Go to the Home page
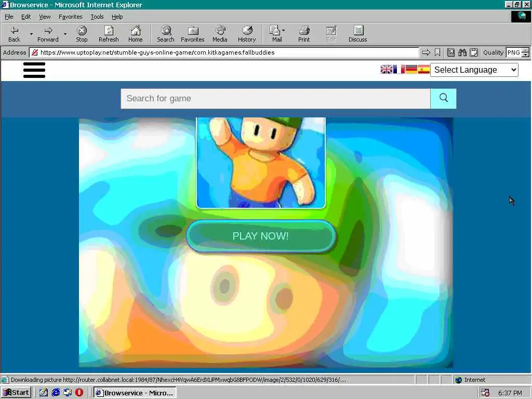532x399 pixels. pyautogui.click(x=136, y=34)
